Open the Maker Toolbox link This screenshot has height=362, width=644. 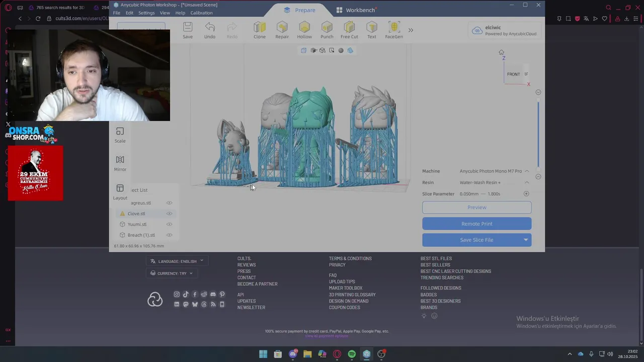click(x=346, y=288)
